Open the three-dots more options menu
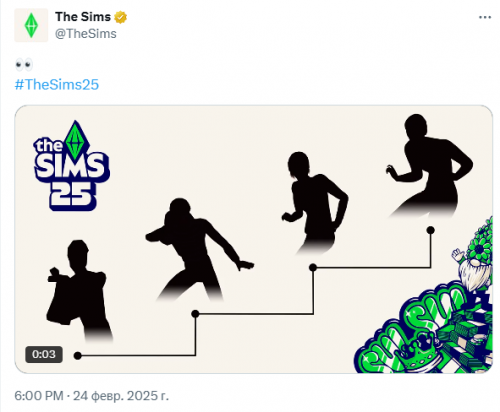Screen dimensions: 500x412 485,17
